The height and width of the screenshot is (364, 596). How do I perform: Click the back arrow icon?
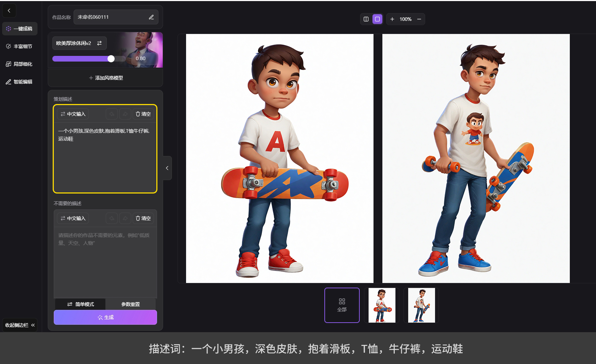point(9,11)
